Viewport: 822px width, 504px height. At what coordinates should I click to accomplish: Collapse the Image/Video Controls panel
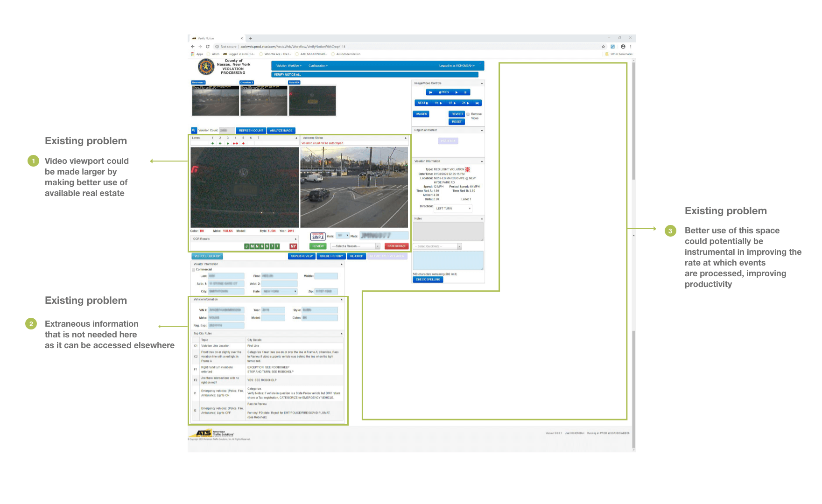tap(482, 84)
